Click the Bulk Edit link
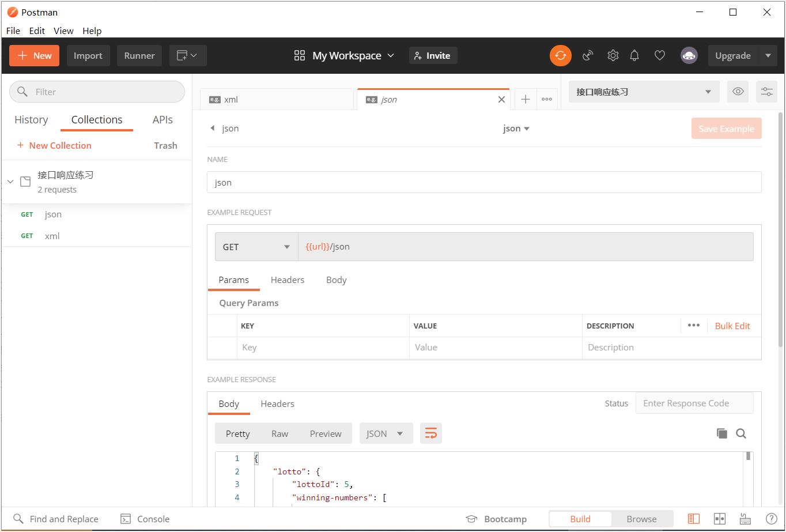The image size is (786, 532). point(732,326)
